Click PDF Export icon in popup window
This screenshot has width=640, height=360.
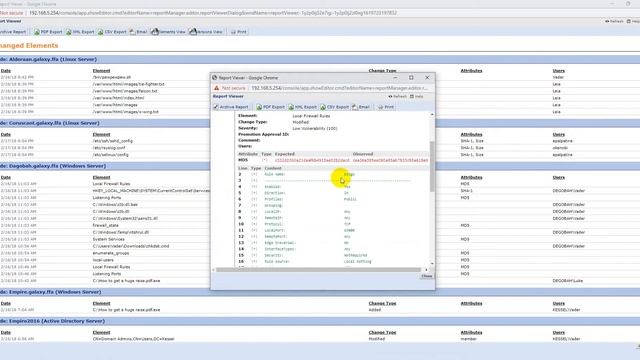tap(259, 107)
